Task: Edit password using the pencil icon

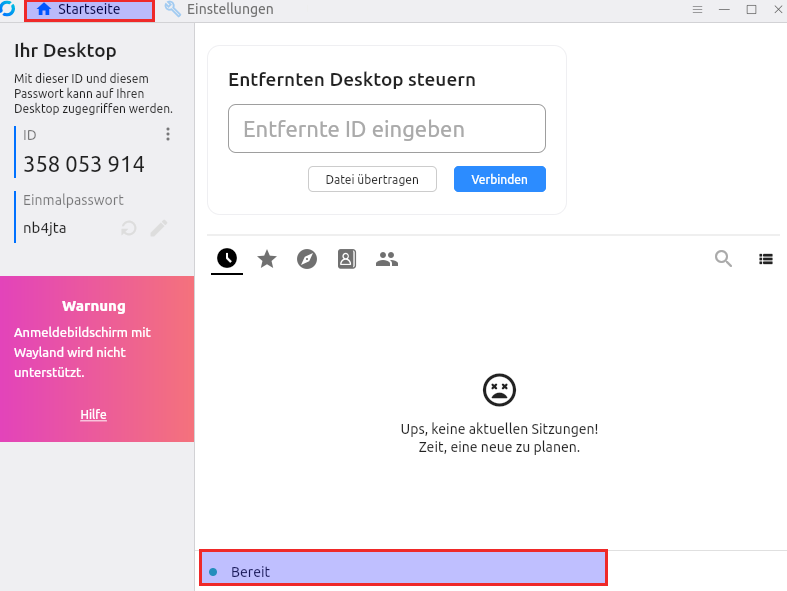Action: pyautogui.click(x=158, y=228)
